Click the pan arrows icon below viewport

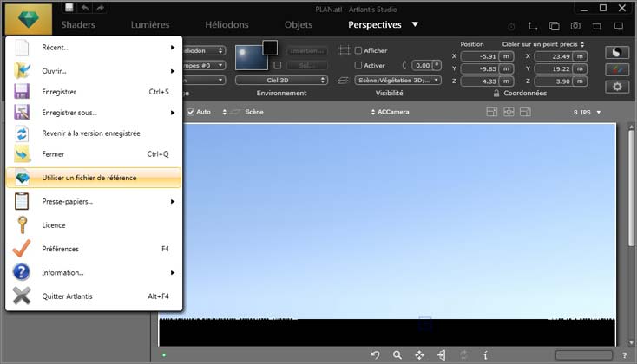click(419, 354)
